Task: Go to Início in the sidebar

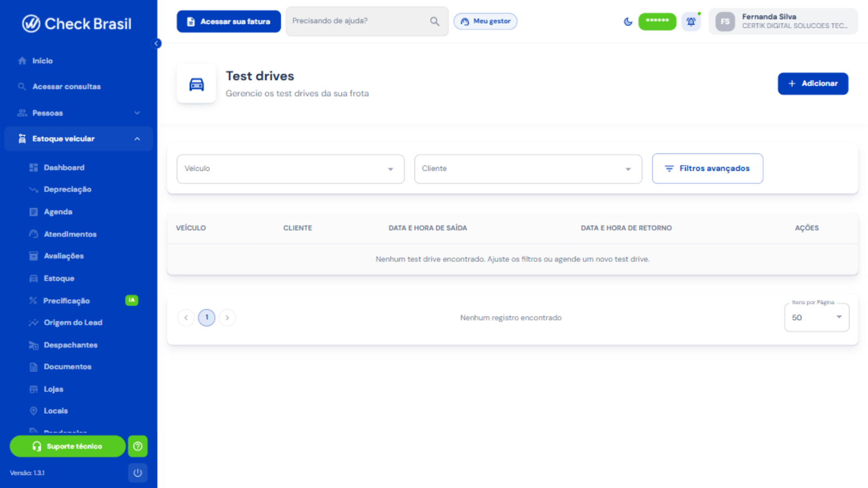Action: coord(79,61)
